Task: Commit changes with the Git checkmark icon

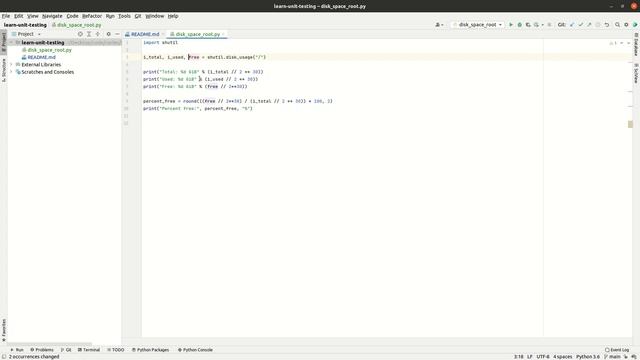Action: coord(580,25)
